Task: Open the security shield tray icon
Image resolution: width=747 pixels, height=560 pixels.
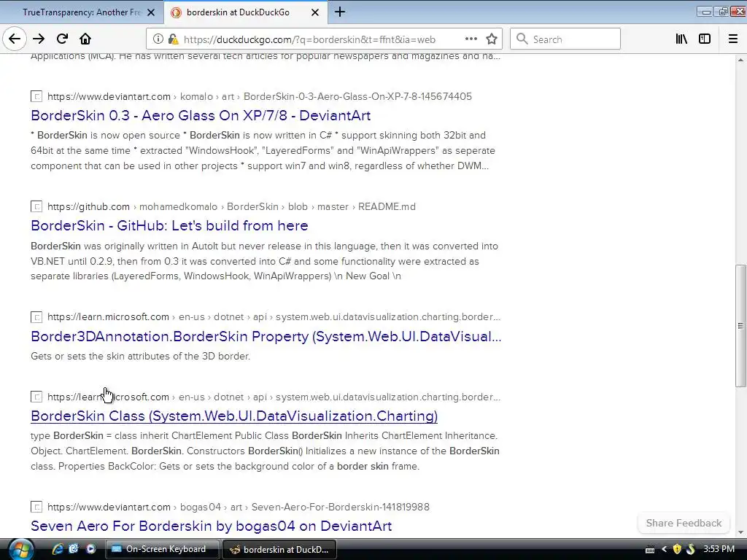Action: 677,550
